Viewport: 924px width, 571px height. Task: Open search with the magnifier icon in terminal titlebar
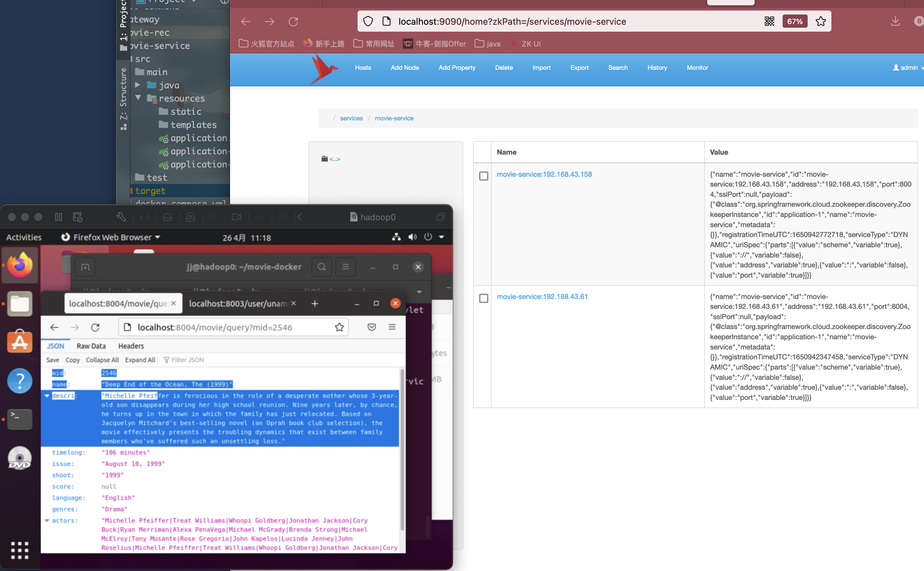point(321,267)
